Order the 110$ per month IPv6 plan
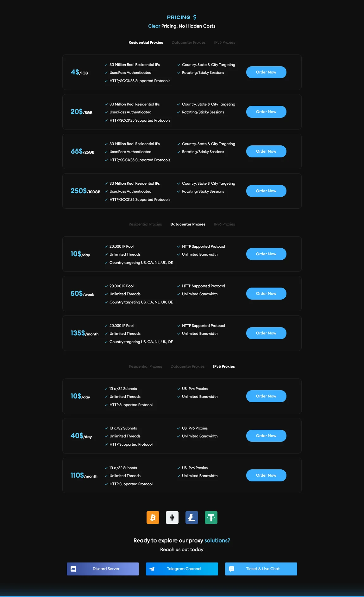Screen dimensions: 364x597 266,475
